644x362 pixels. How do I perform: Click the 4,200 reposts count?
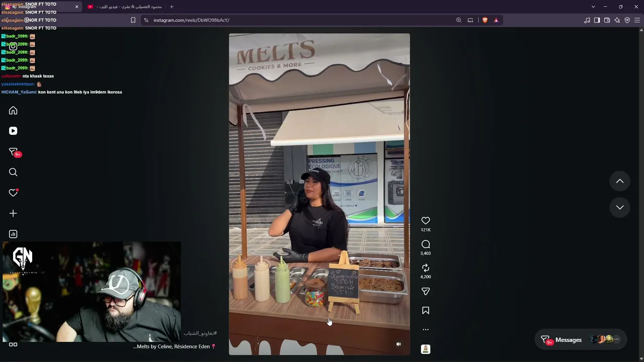(x=426, y=277)
